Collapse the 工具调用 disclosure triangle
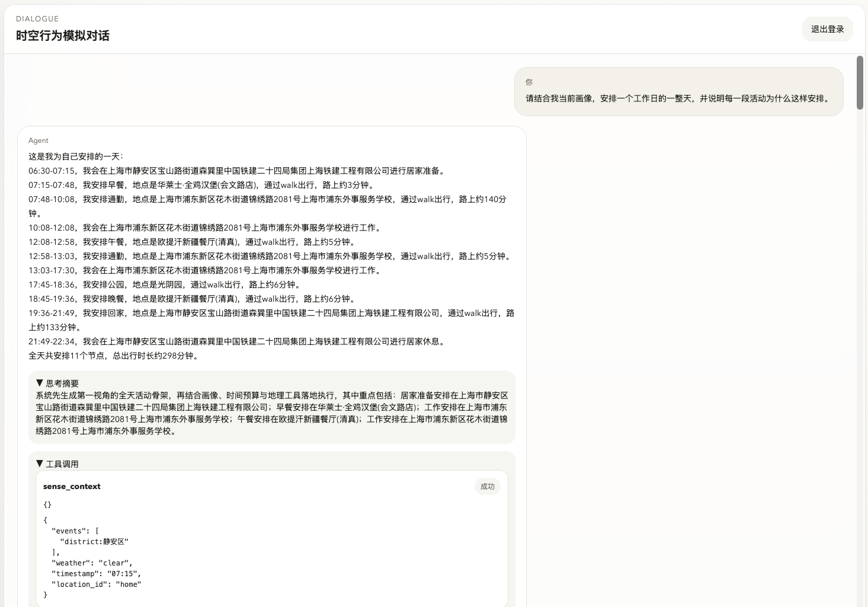The width and height of the screenshot is (868, 607). pos(40,464)
